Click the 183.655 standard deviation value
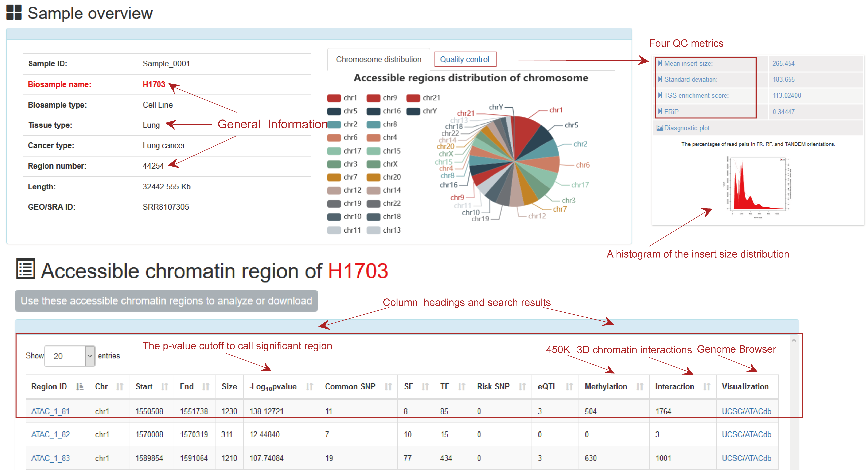This screenshot has height=470, width=868. coord(783,80)
